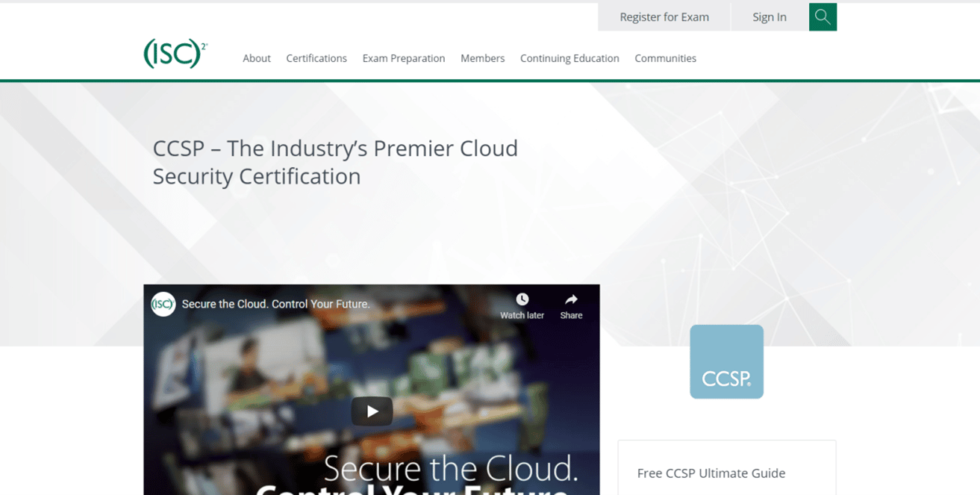Click the Sign In button
This screenshot has height=495, width=980.
(x=769, y=16)
